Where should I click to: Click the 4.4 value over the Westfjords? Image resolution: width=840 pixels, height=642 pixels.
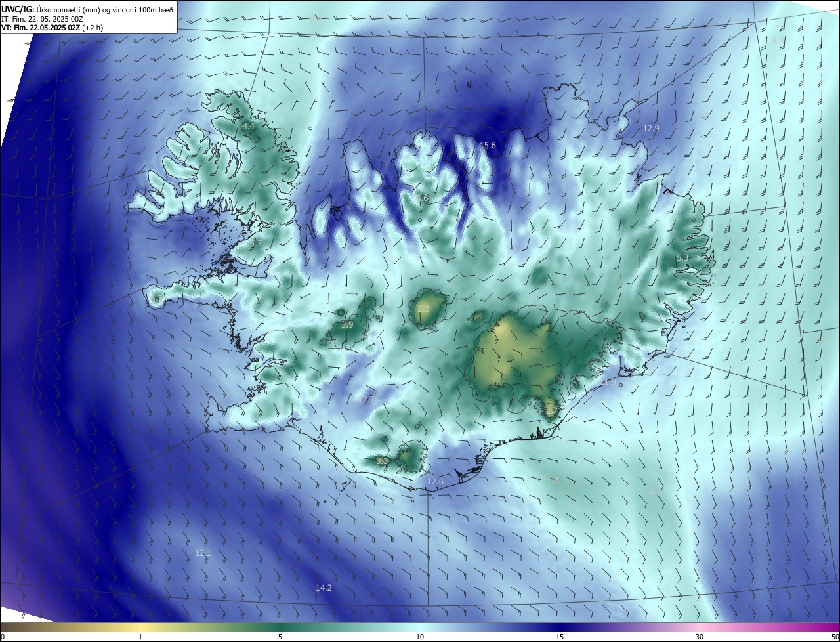coord(248,126)
